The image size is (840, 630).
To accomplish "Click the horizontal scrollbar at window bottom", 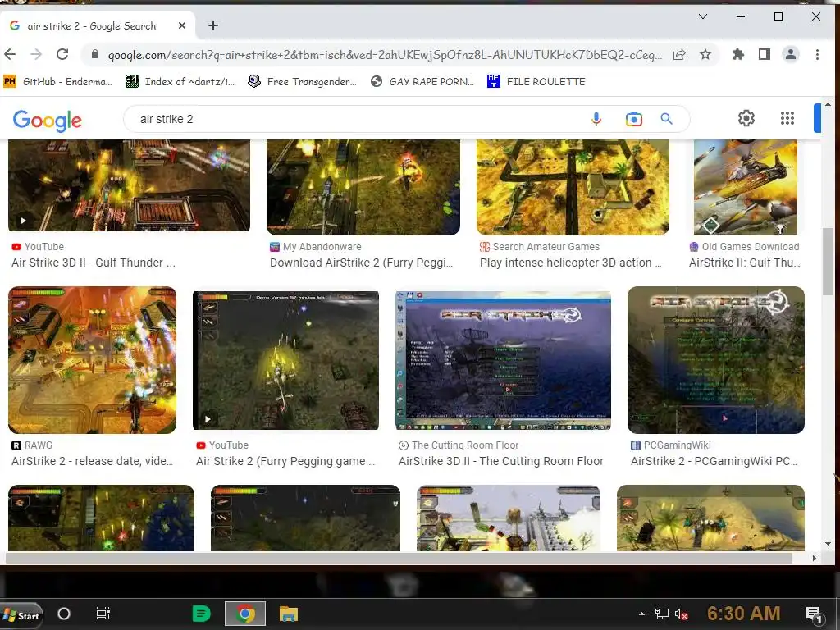I will [x=399, y=558].
